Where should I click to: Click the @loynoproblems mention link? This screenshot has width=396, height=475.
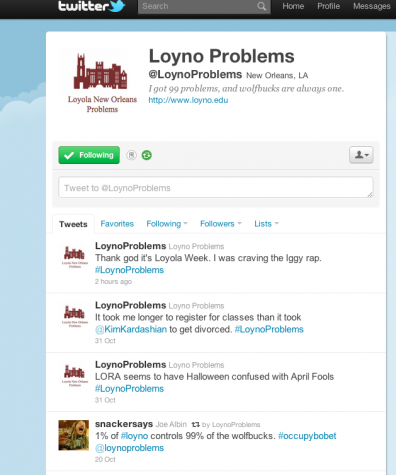pos(129,448)
